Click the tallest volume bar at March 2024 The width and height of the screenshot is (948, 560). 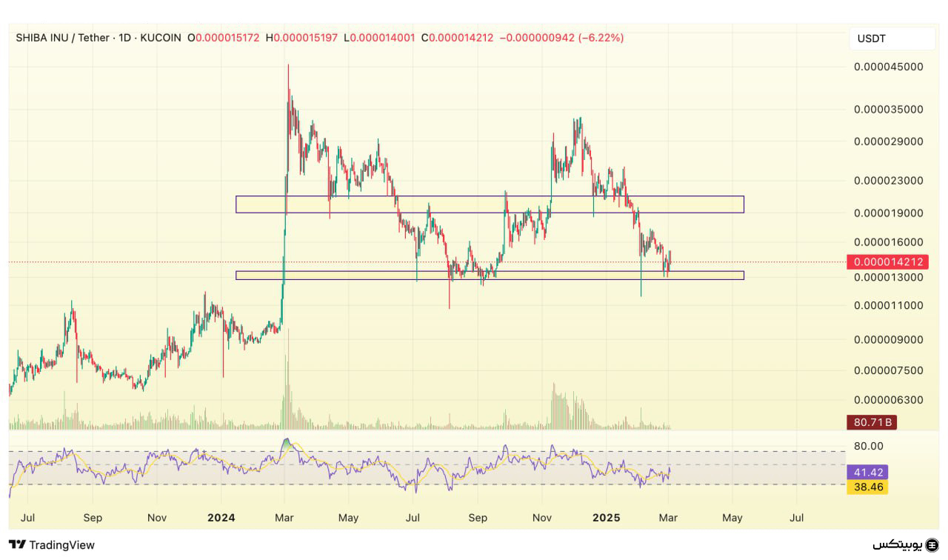pyautogui.click(x=287, y=385)
